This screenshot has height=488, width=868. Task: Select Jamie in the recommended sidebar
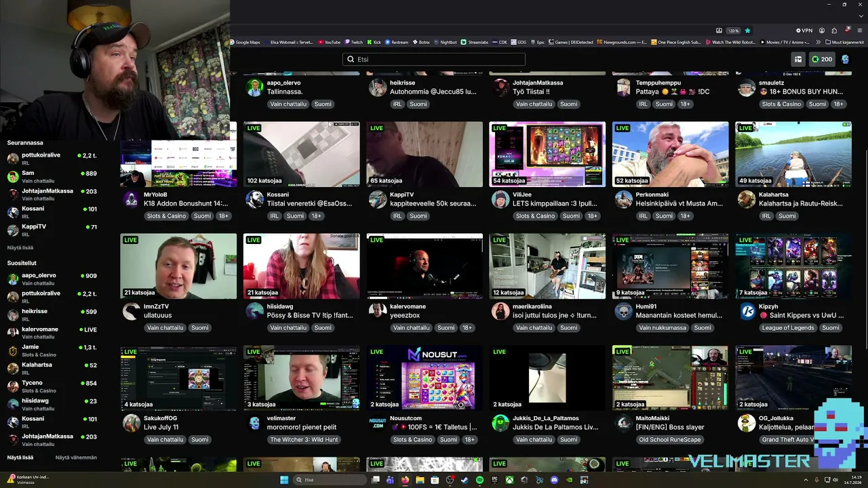52,350
